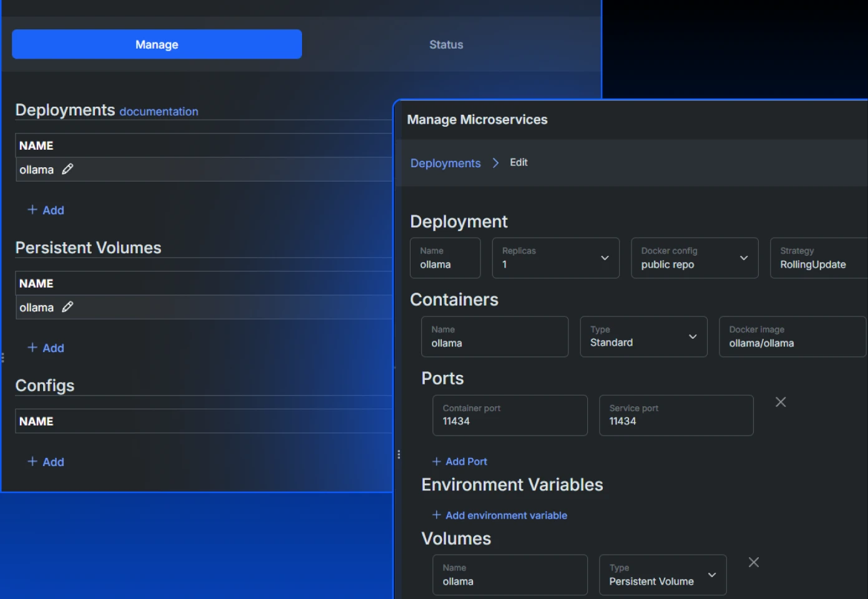Image resolution: width=868 pixels, height=599 pixels.
Task: Switch to the Manage tab
Action: click(157, 44)
